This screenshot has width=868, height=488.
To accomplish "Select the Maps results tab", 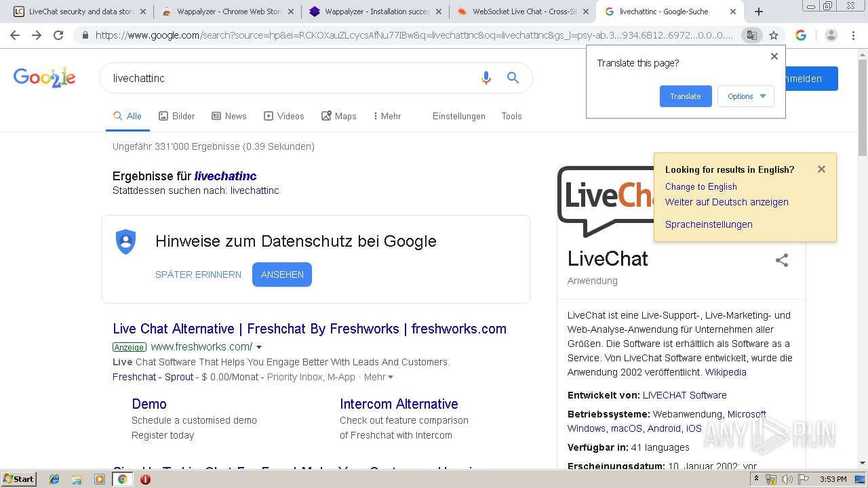I will pyautogui.click(x=338, y=116).
